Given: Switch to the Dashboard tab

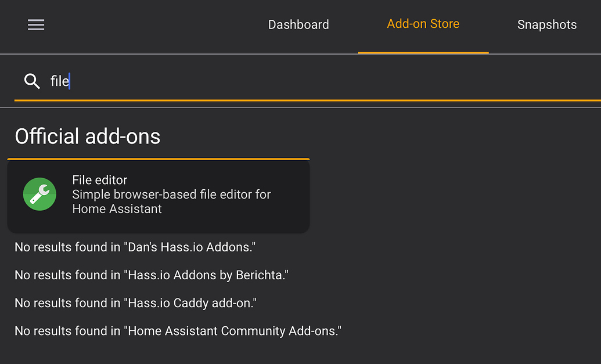Looking at the screenshot, I should [298, 24].
